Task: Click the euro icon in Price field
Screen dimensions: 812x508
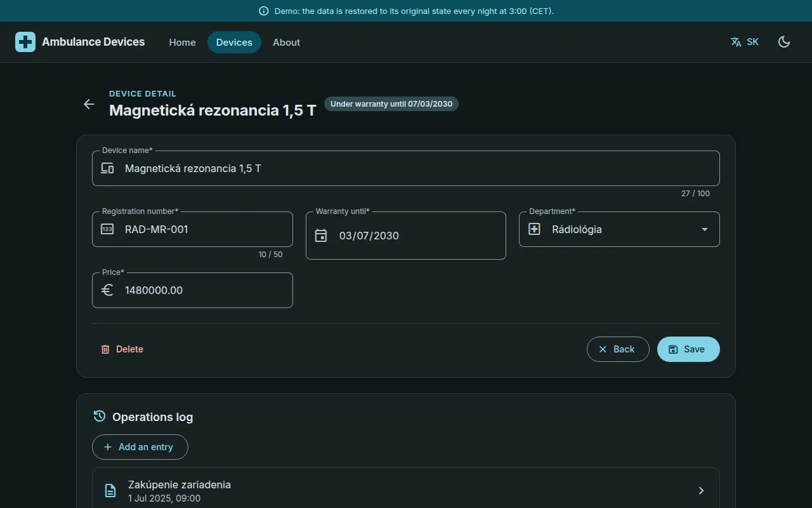Action: tap(108, 290)
